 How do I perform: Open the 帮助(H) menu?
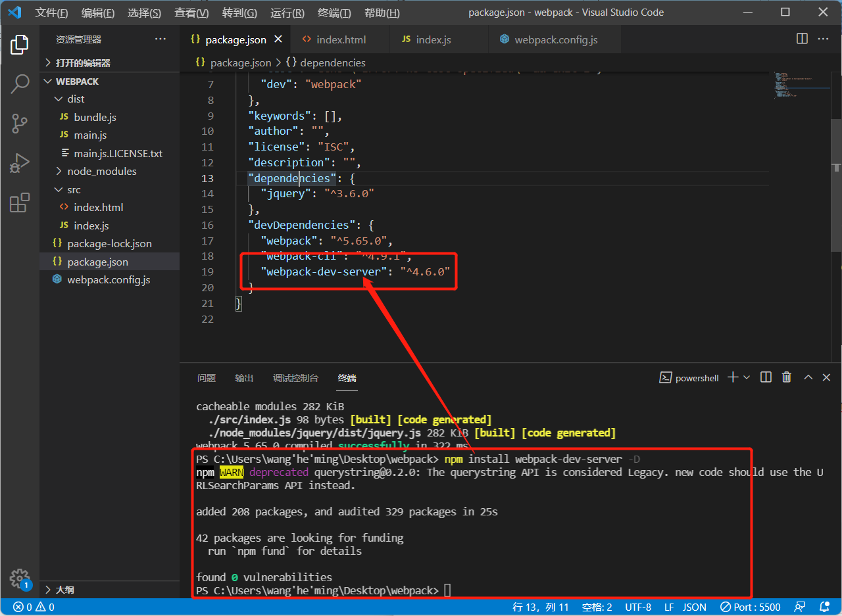[x=382, y=13]
